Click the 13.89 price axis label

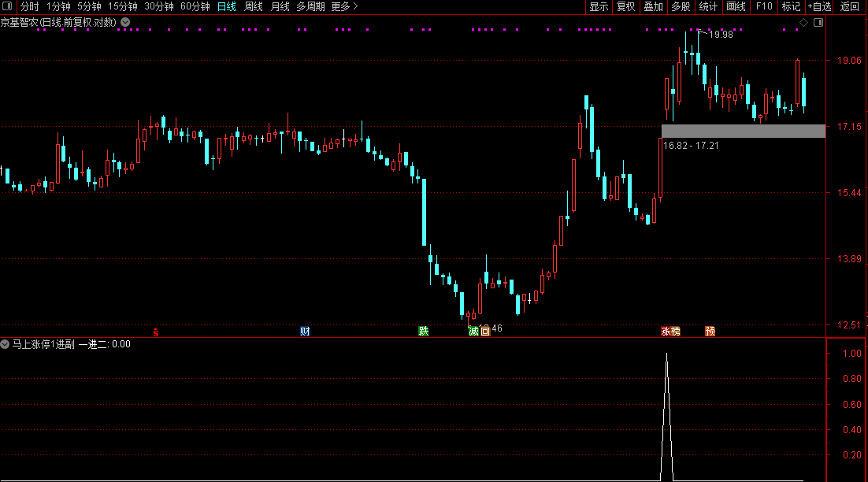coord(849,258)
